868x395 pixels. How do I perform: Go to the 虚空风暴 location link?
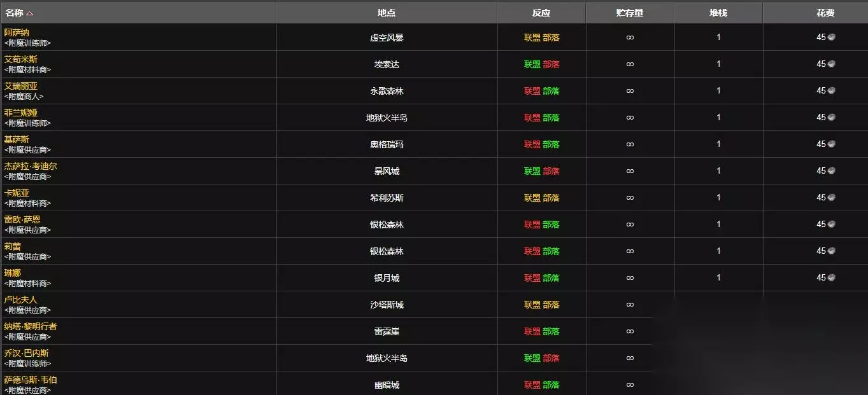(x=387, y=38)
